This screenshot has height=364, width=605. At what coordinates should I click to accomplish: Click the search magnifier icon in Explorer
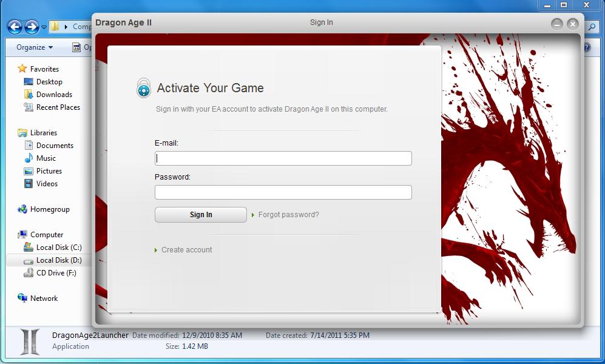[x=592, y=27]
